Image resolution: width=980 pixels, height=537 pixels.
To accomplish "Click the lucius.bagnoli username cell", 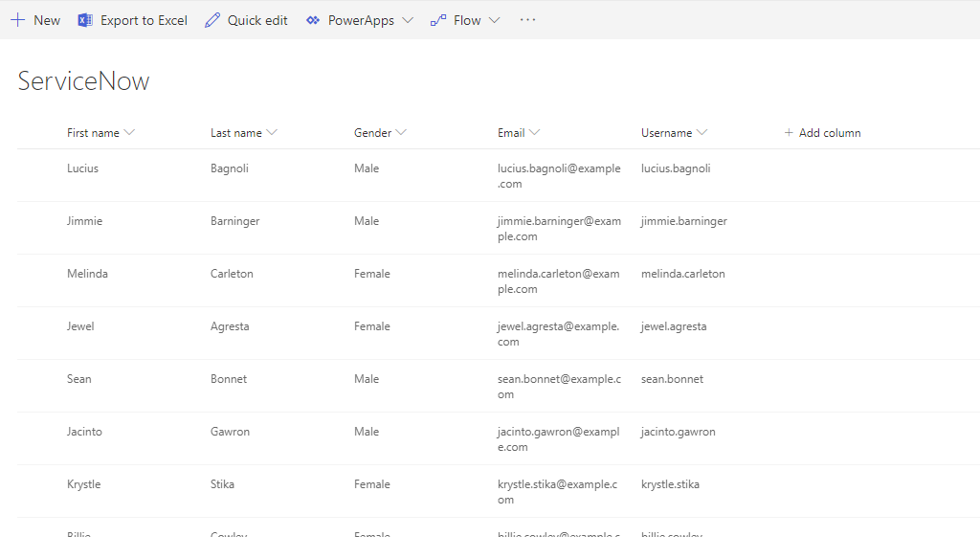I will click(676, 168).
